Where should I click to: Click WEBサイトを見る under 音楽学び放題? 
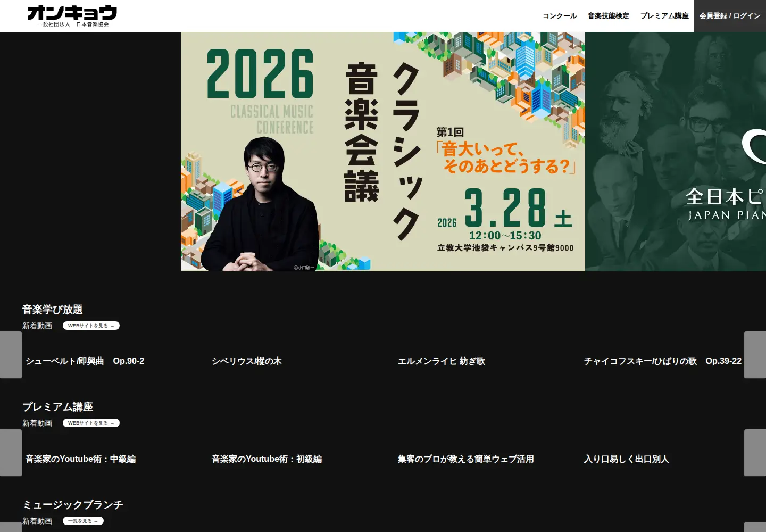tap(91, 326)
